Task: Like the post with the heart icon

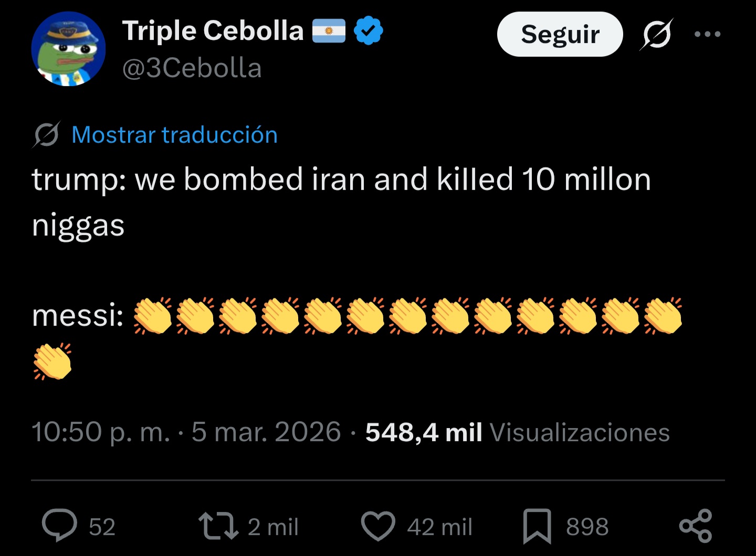Action: click(378, 526)
